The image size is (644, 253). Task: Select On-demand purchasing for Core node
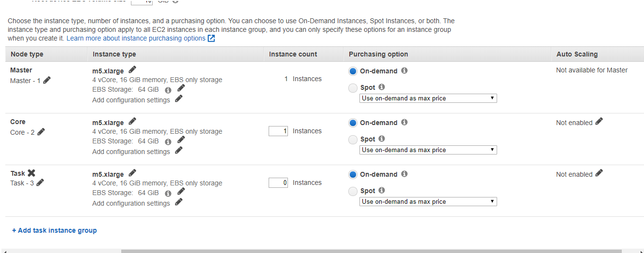(353, 123)
